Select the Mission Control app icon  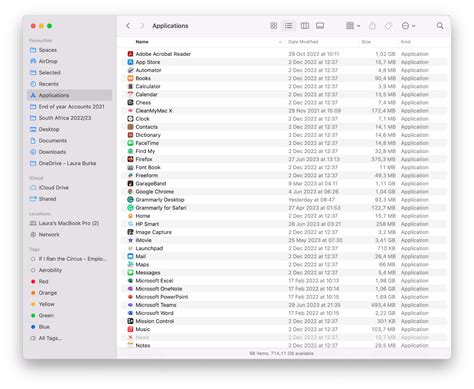coord(130,321)
